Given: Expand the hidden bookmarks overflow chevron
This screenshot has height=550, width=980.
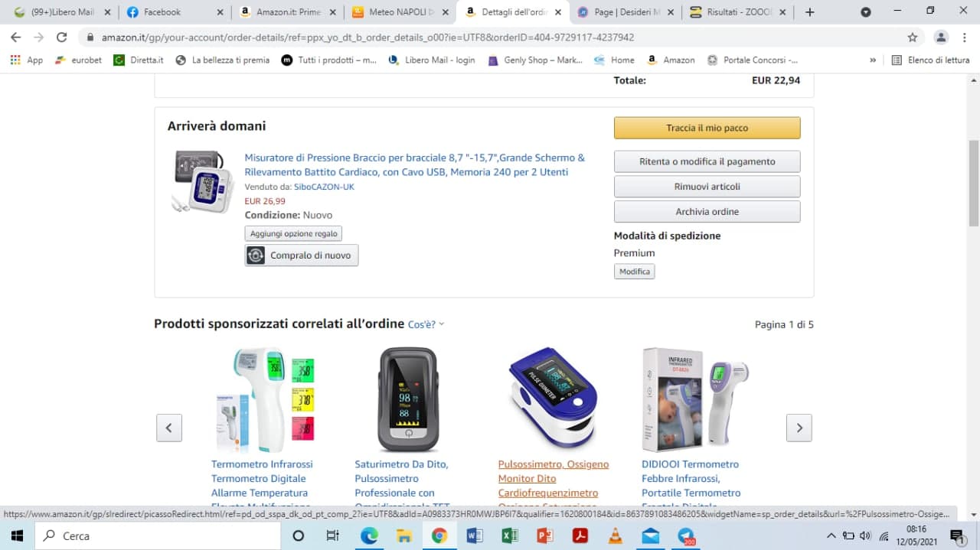Looking at the screenshot, I should (x=873, y=60).
